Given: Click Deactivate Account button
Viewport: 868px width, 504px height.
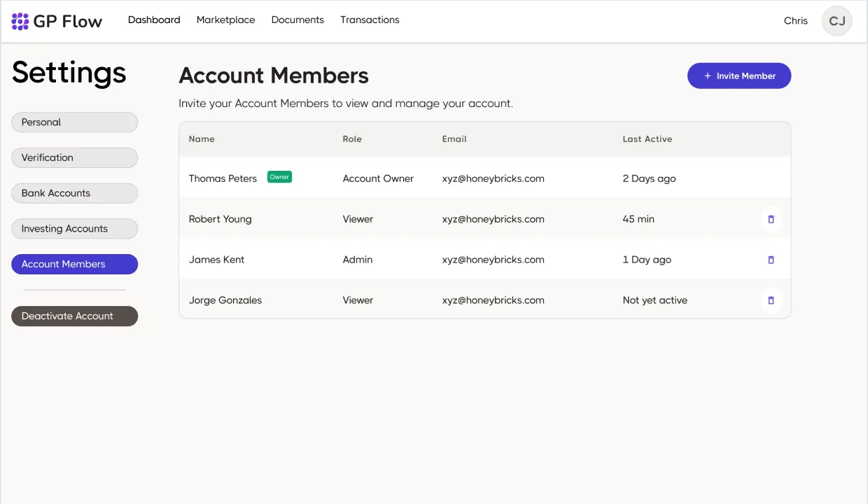Looking at the screenshot, I should tap(74, 316).
